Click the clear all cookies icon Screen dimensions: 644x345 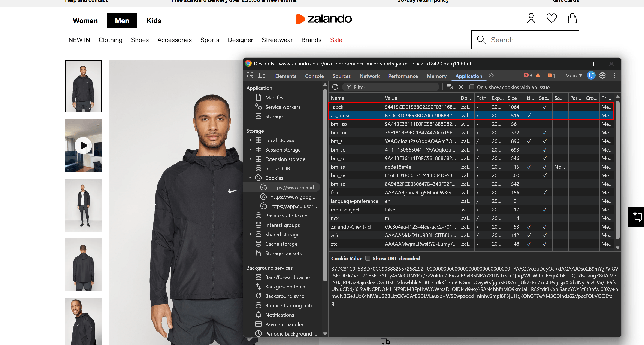450,87
